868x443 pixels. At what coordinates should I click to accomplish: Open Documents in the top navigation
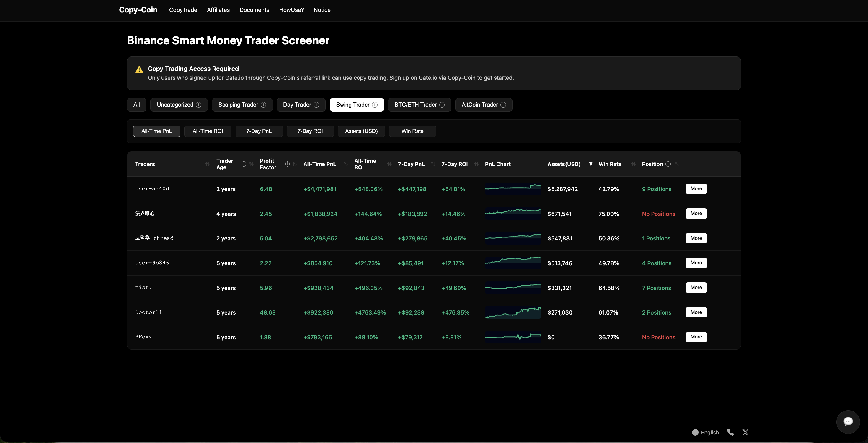[254, 10]
